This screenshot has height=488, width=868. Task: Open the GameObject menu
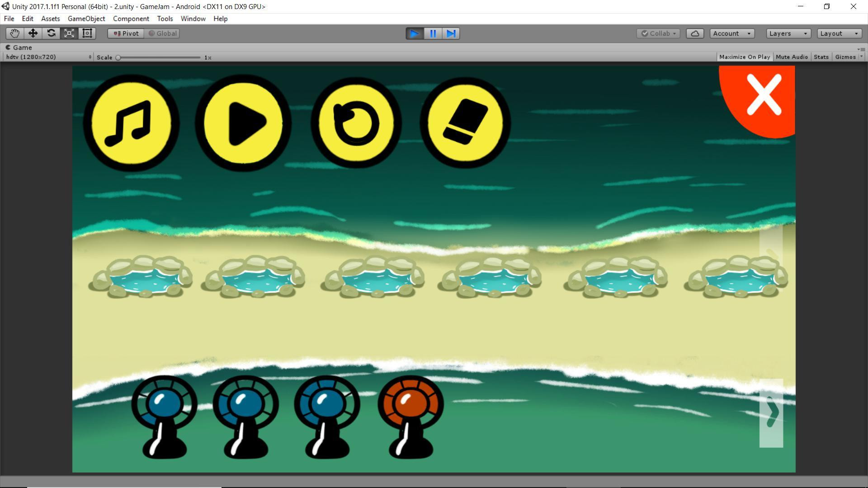[x=86, y=19]
